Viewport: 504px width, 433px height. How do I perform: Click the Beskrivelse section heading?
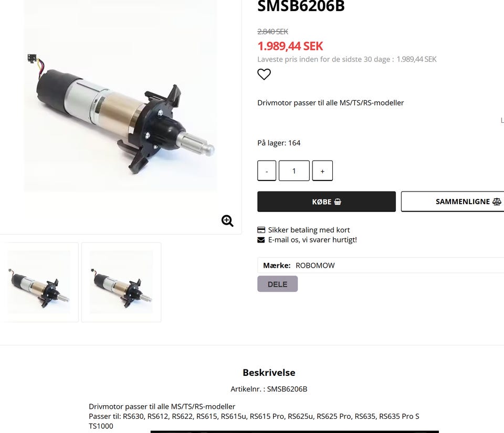coord(269,373)
